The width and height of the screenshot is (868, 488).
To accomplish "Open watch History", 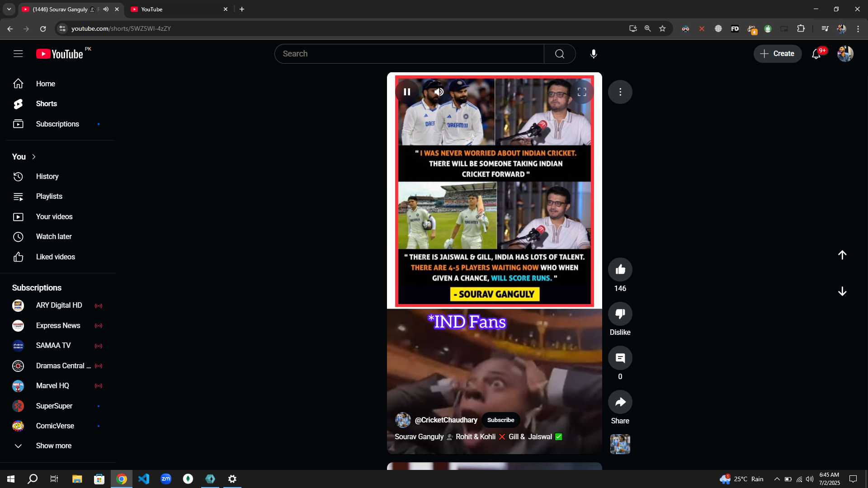I will pos(58,176).
